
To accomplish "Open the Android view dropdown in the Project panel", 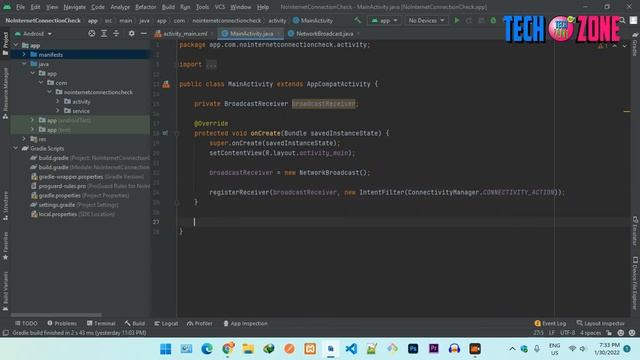I will coord(33,33).
